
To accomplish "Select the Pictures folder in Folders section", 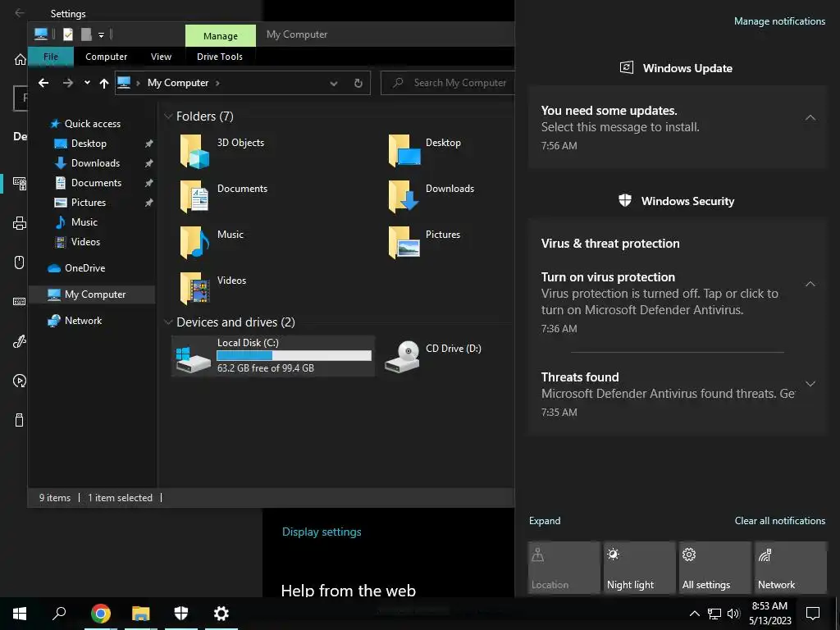I will [424, 243].
